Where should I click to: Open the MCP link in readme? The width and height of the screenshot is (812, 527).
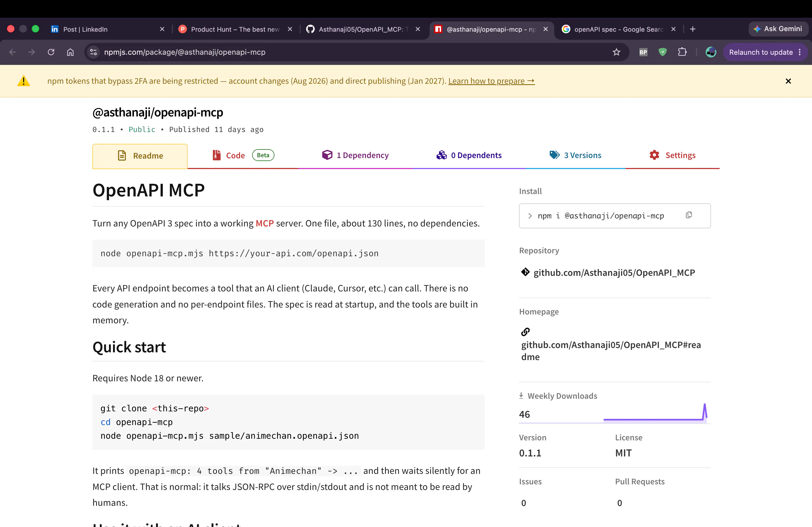pos(265,223)
